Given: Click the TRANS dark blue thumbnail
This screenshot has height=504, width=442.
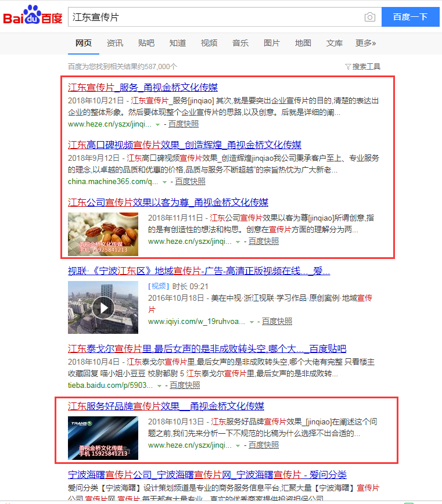Looking at the screenshot, I should (103, 438).
